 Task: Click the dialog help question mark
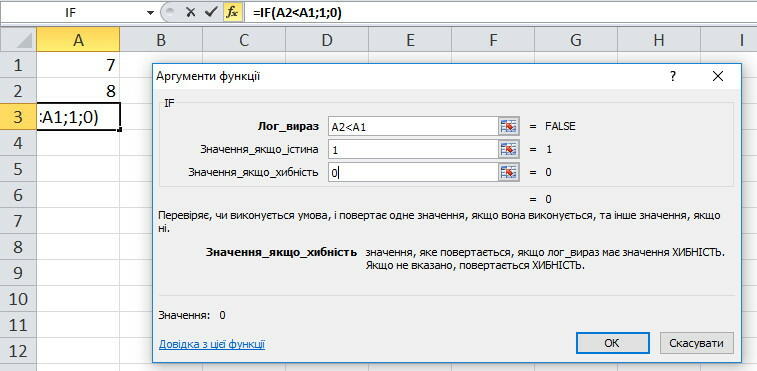point(673,76)
